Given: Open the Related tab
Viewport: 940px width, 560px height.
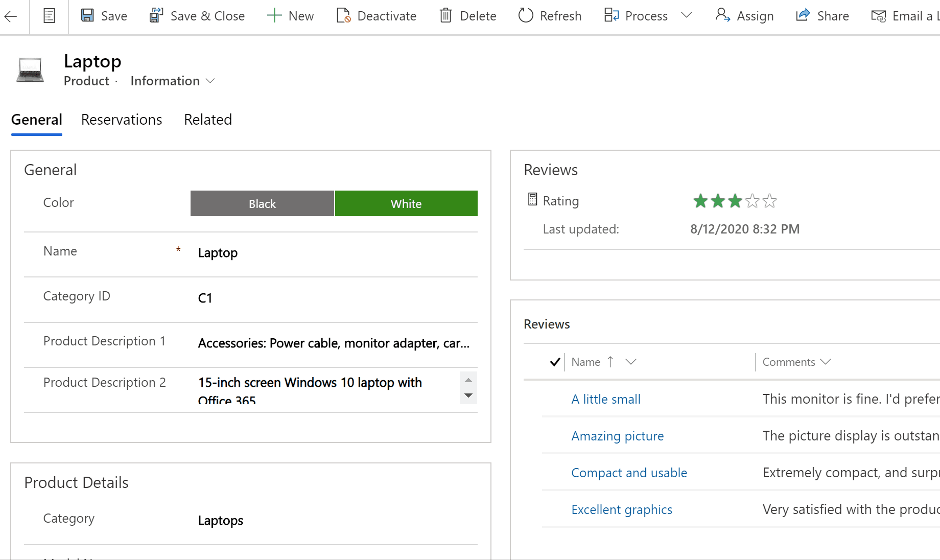Looking at the screenshot, I should click(x=207, y=120).
